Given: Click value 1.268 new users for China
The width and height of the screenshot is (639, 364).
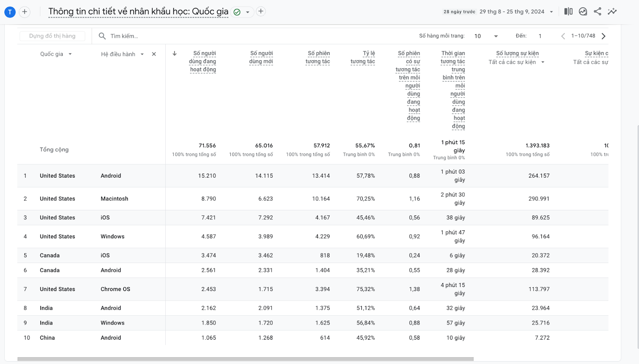Looking at the screenshot, I should 266,338.
